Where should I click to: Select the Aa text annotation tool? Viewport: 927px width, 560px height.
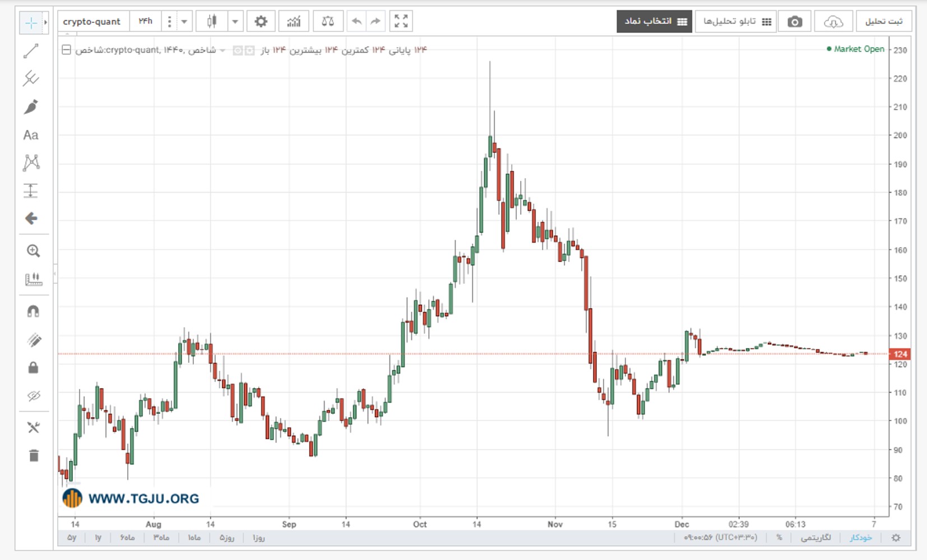[x=31, y=135]
